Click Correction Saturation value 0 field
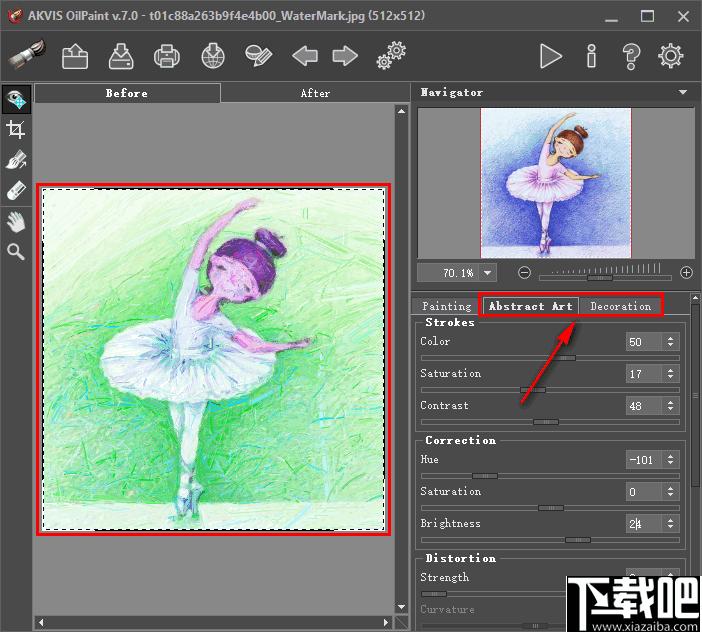 tap(644, 491)
